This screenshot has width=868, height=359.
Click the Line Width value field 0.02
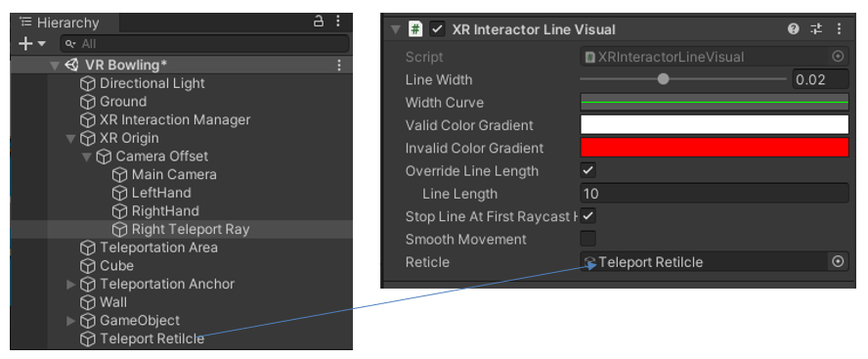point(820,79)
